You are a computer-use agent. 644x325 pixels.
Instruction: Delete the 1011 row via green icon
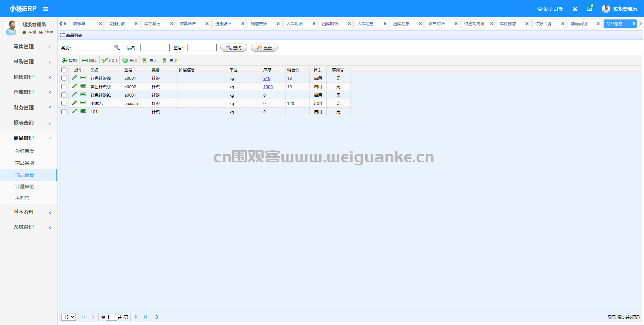click(x=83, y=111)
